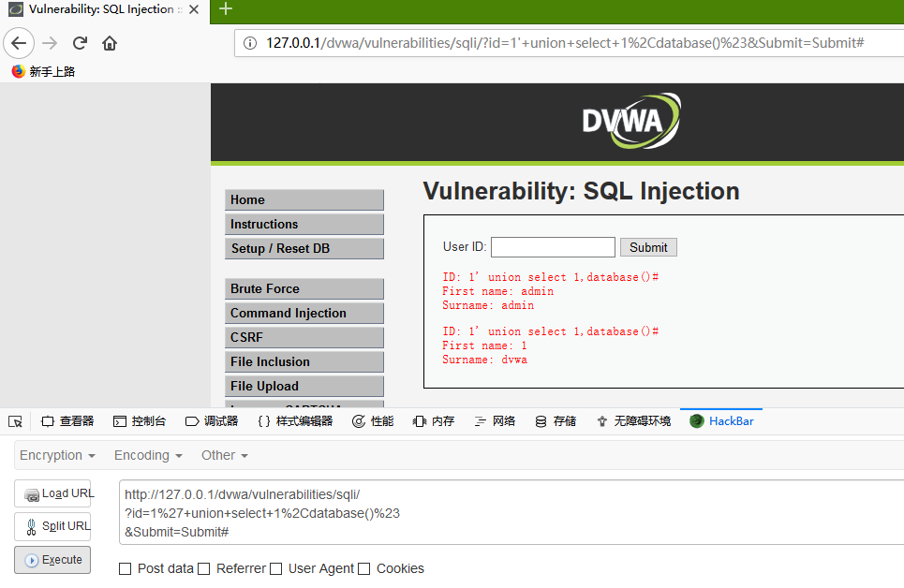
Task: Open the Command Injection page link
Action: (287, 313)
